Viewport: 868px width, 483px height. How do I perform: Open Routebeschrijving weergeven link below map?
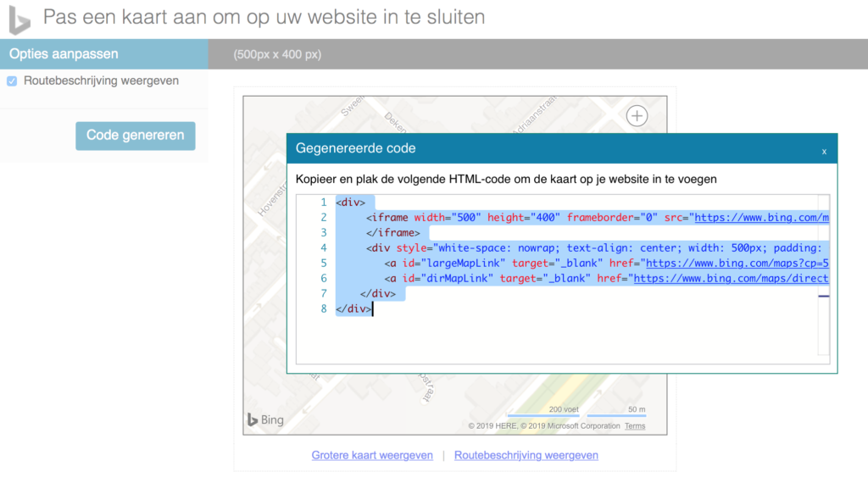click(x=526, y=455)
